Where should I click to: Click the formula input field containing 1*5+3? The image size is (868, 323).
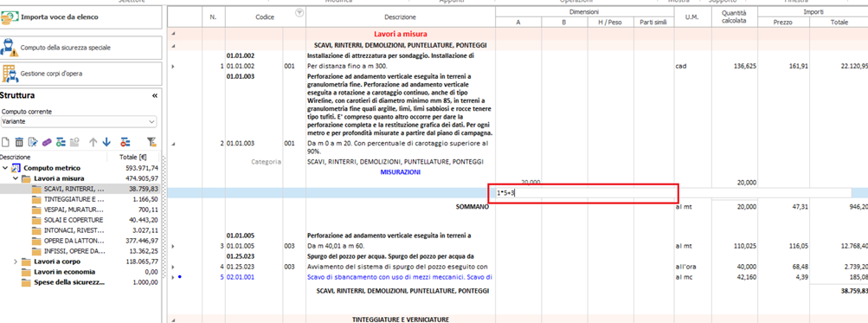pyautogui.click(x=673, y=193)
